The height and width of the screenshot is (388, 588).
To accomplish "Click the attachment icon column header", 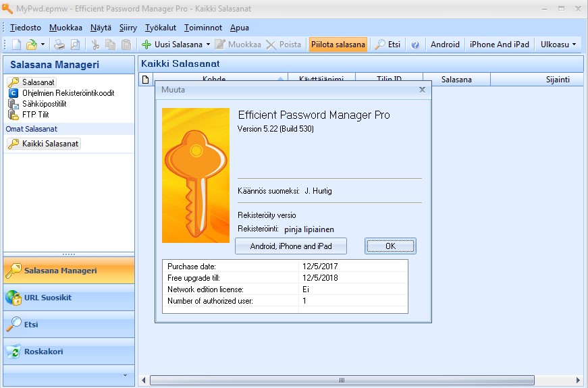I will click(146, 80).
